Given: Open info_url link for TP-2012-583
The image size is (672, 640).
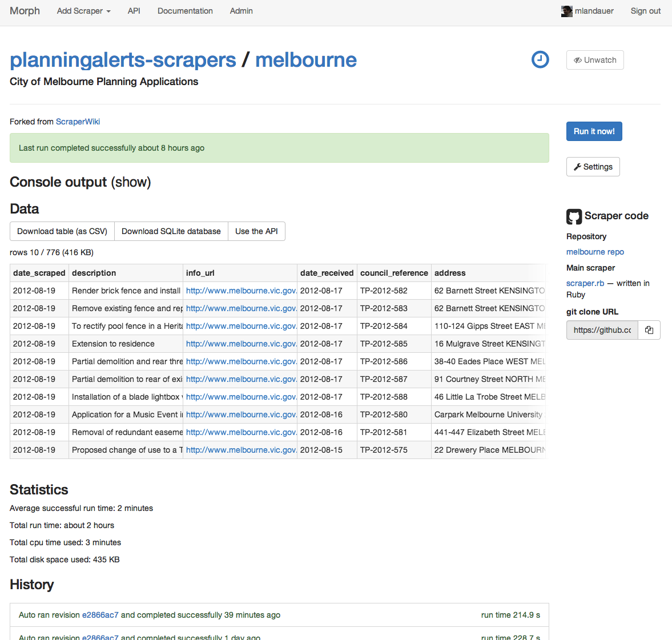Looking at the screenshot, I should [242, 308].
